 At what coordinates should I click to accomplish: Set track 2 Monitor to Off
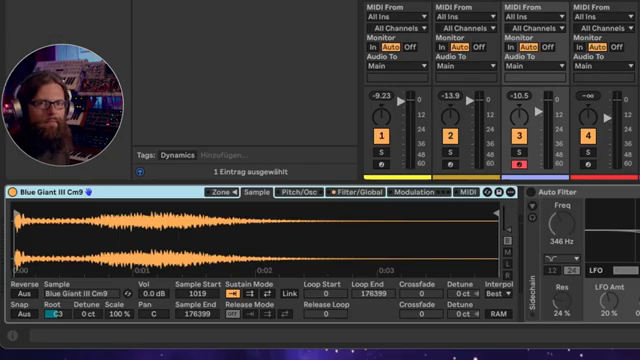pyautogui.click(x=479, y=47)
